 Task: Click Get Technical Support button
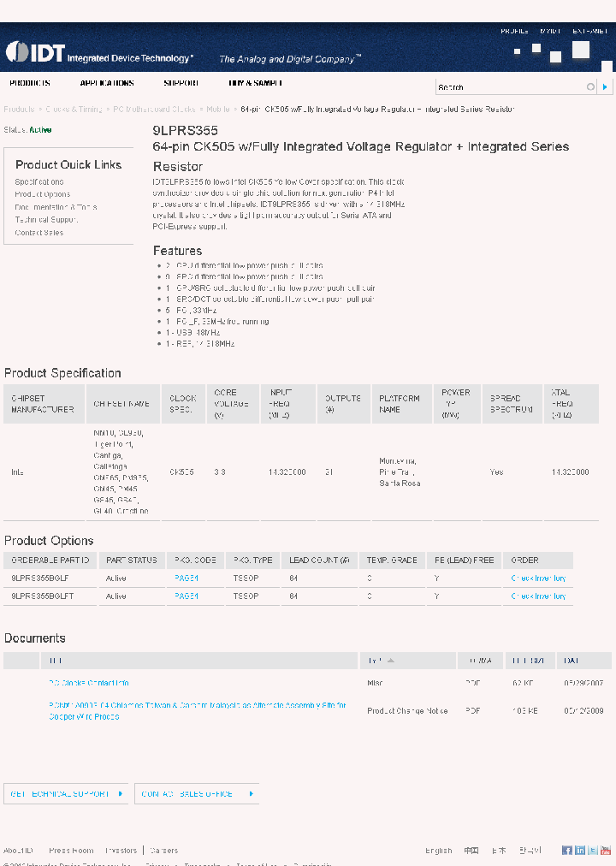pos(66,793)
